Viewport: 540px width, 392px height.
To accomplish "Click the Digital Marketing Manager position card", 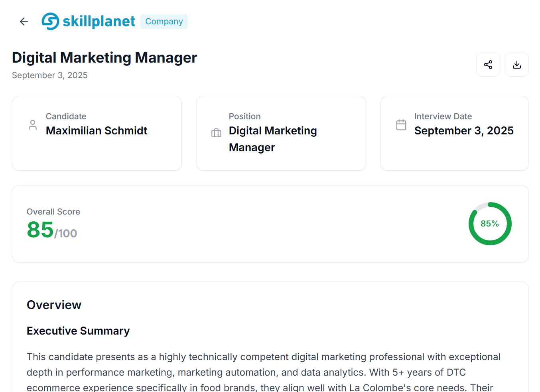I will pyautogui.click(x=281, y=133).
